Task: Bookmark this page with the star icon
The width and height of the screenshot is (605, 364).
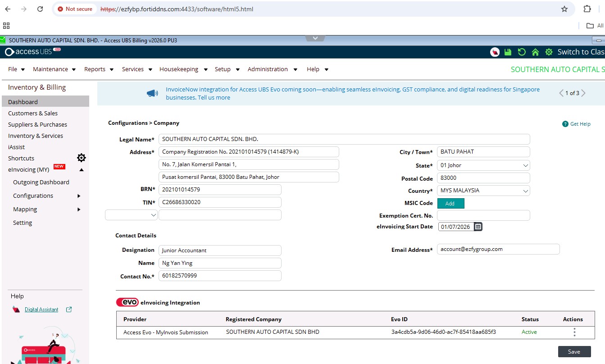Action: click(x=564, y=9)
